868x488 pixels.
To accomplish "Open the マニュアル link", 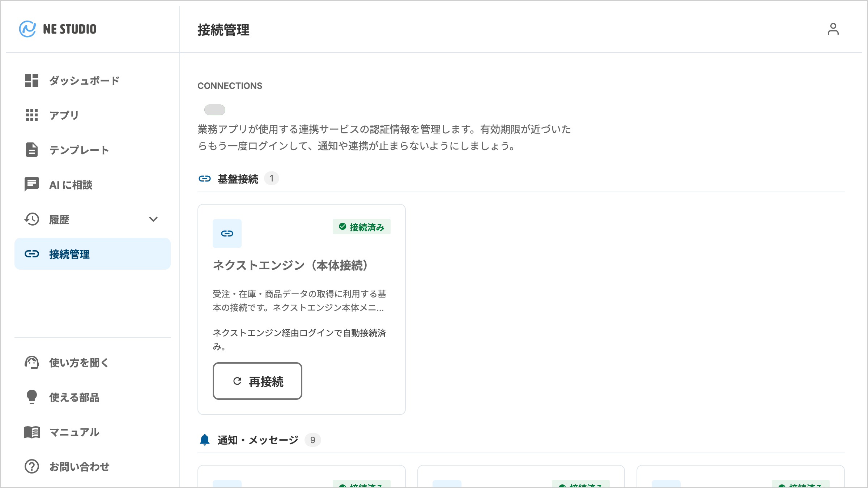I will click(93, 432).
